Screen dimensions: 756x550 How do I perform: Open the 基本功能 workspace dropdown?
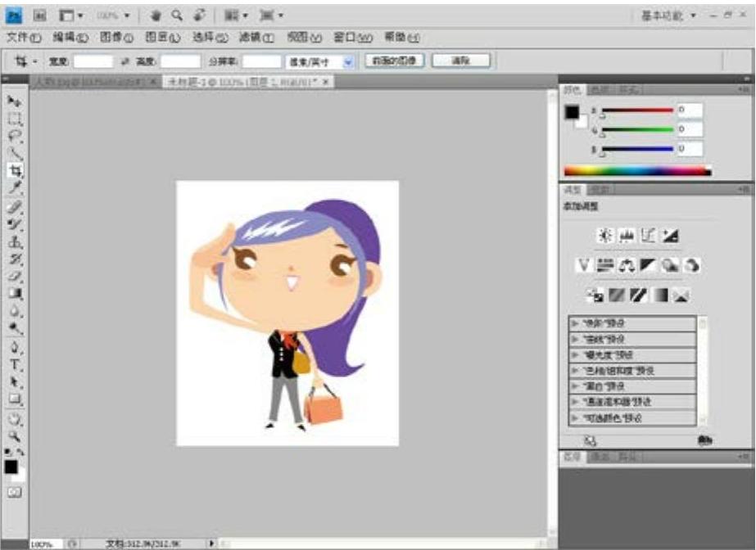point(669,16)
